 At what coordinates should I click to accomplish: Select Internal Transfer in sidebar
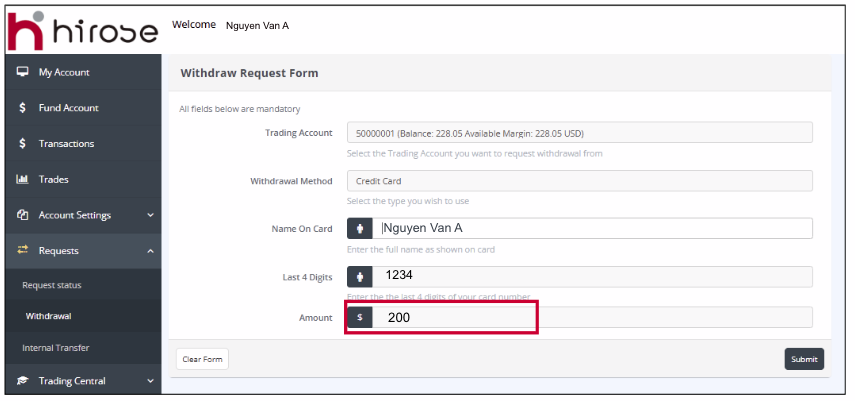tap(56, 348)
